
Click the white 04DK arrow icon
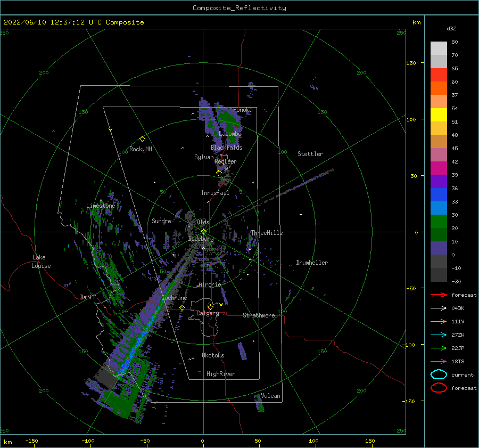pyautogui.click(x=439, y=308)
